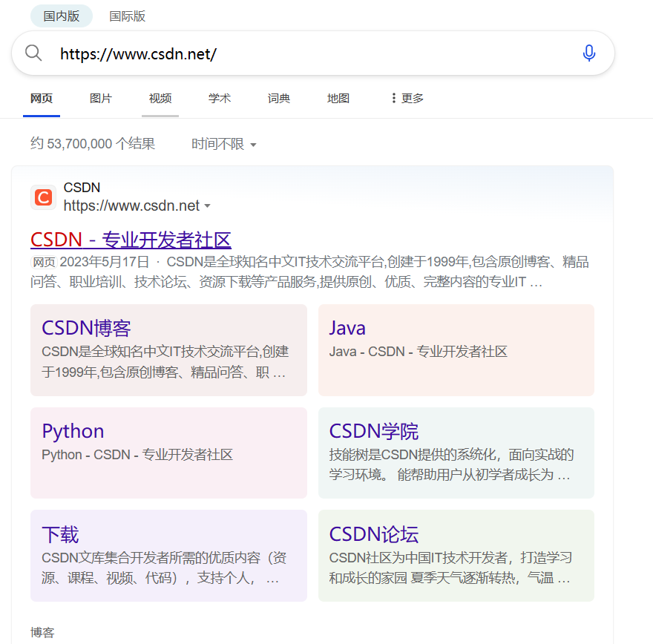
Task: Select the 学术 tab
Action: tap(220, 99)
